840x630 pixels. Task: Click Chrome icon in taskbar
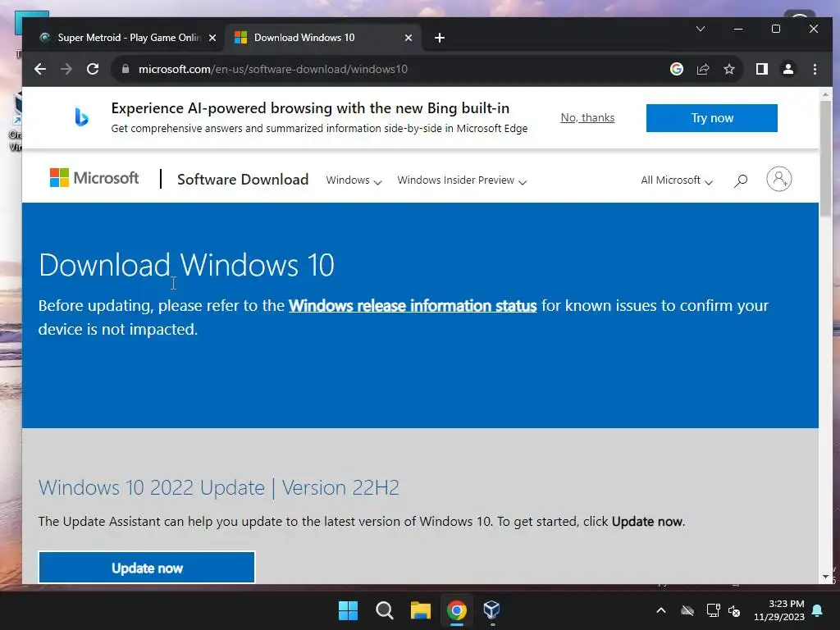coord(456,610)
